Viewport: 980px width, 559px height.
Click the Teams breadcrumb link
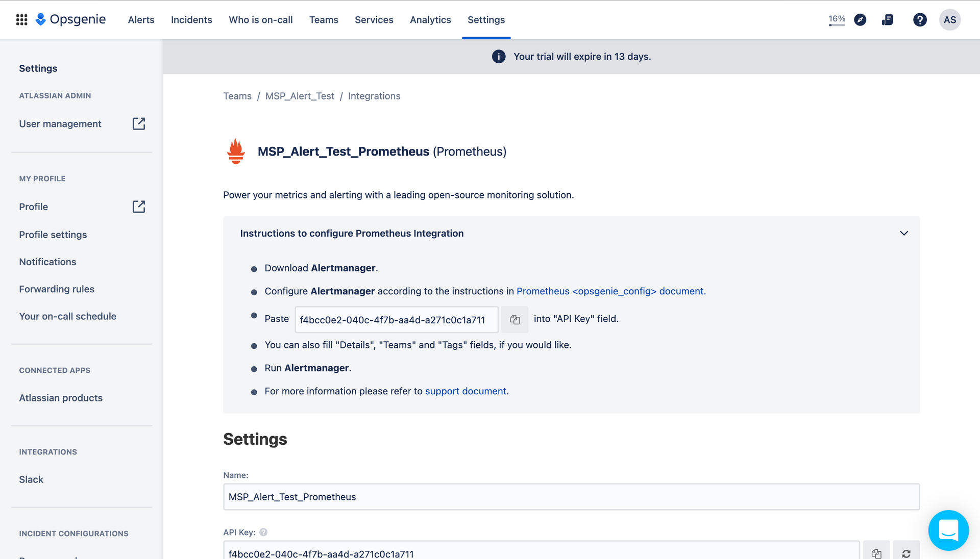237,96
